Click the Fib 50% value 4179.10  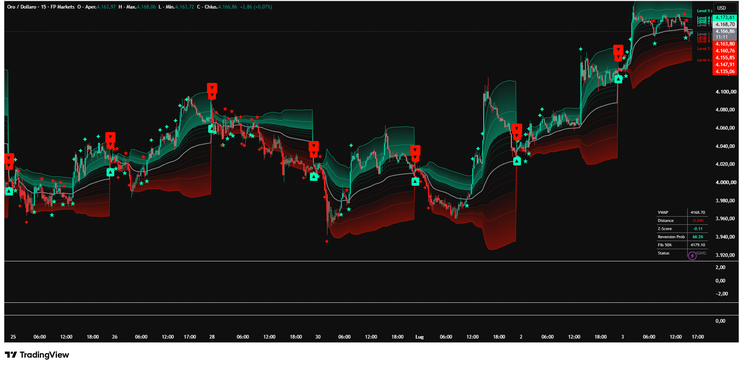click(698, 245)
